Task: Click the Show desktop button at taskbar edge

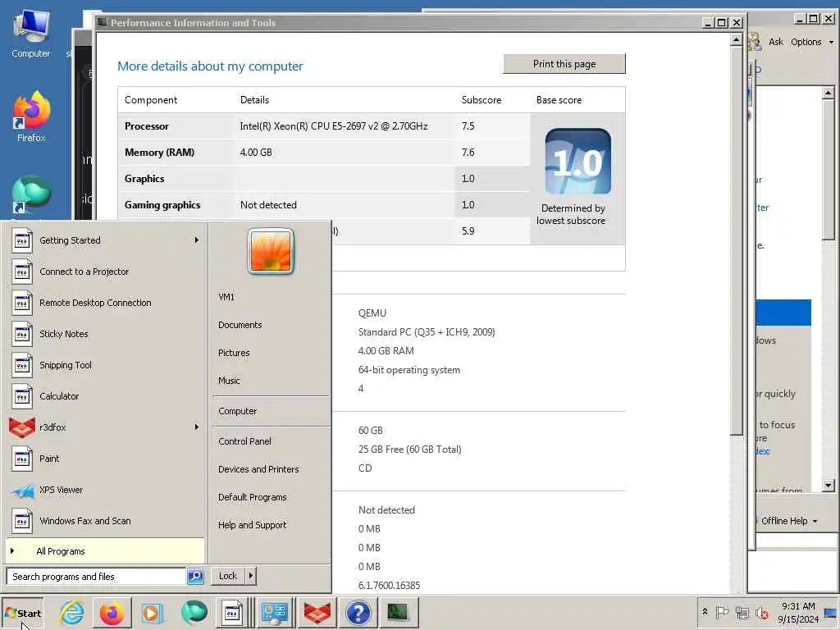Action: click(832, 612)
